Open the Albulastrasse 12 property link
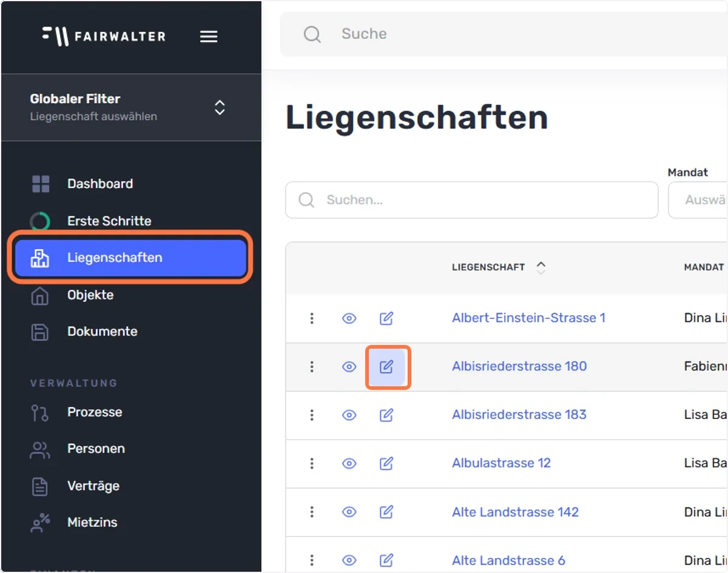 501,463
